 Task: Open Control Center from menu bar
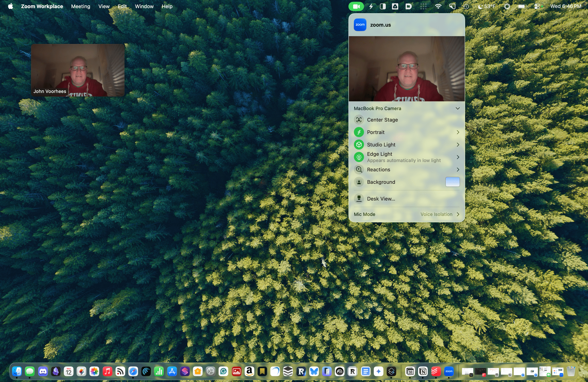click(x=537, y=6)
